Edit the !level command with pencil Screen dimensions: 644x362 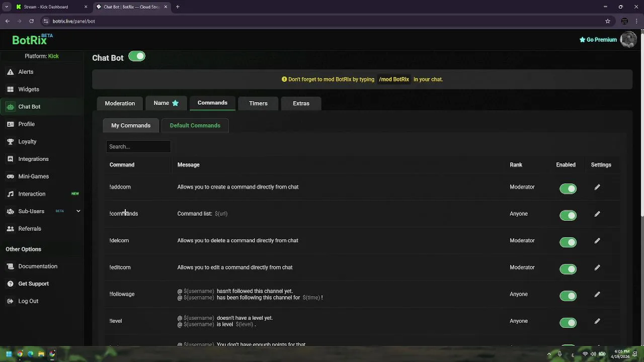(x=597, y=321)
